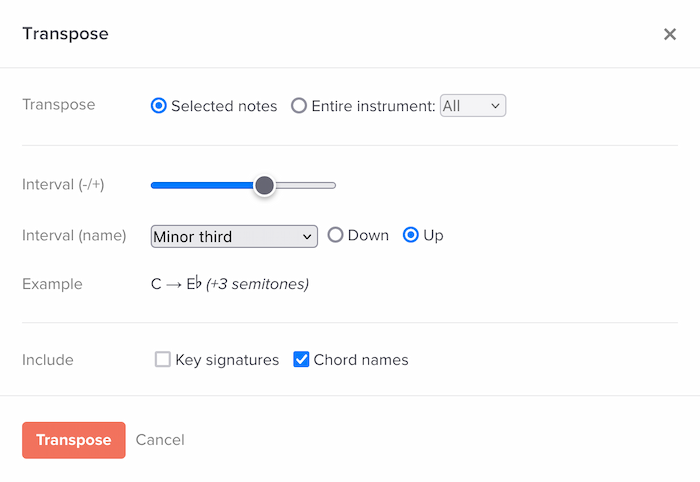Click the Interval slider thumb handle
The height and width of the screenshot is (482, 700).
click(x=264, y=185)
